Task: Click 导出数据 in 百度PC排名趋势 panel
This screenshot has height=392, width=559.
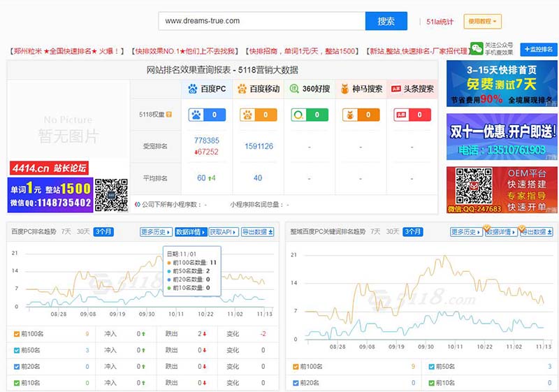Action: click(258, 232)
